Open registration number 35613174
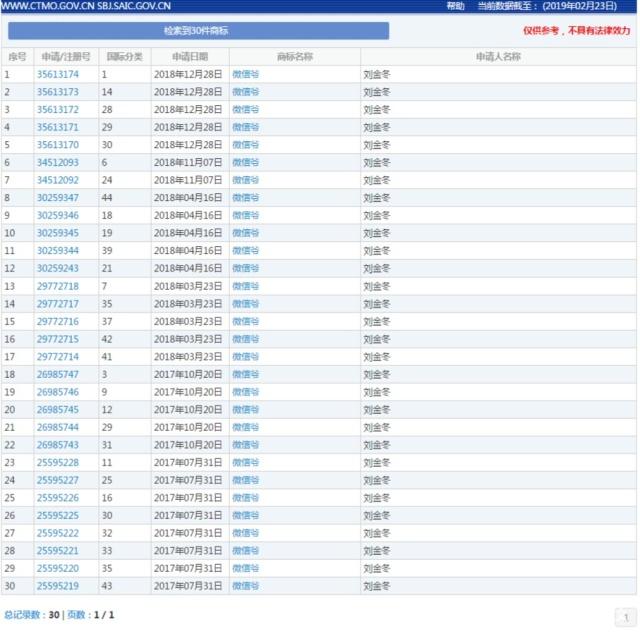Viewport: 640px width, 634px height. pyautogui.click(x=58, y=75)
